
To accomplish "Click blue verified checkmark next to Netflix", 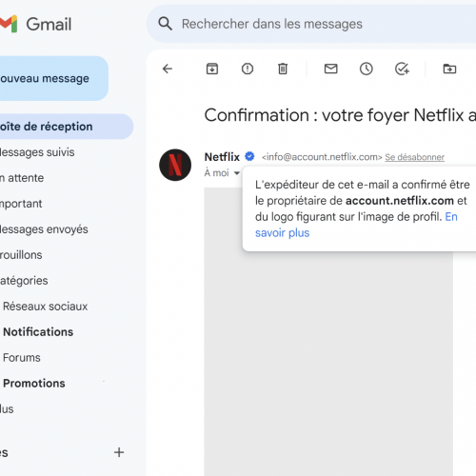I will click(x=249, y=156).
